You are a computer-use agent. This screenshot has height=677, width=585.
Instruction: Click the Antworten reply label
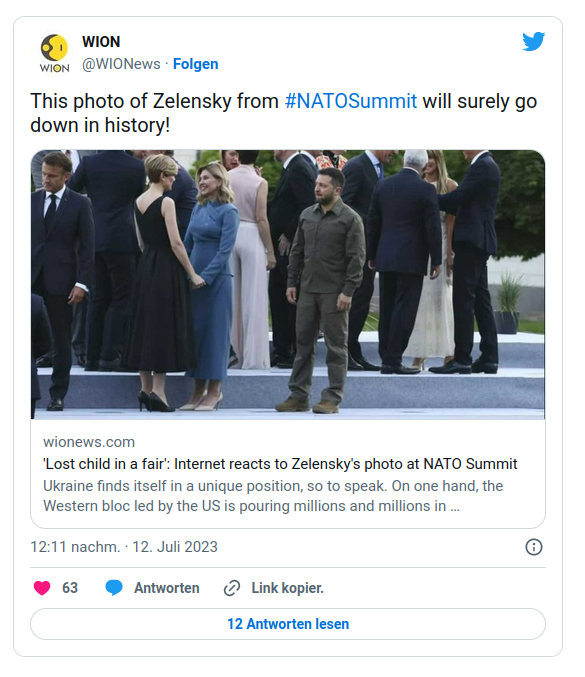pyautogui.click(x=167, y=588)
